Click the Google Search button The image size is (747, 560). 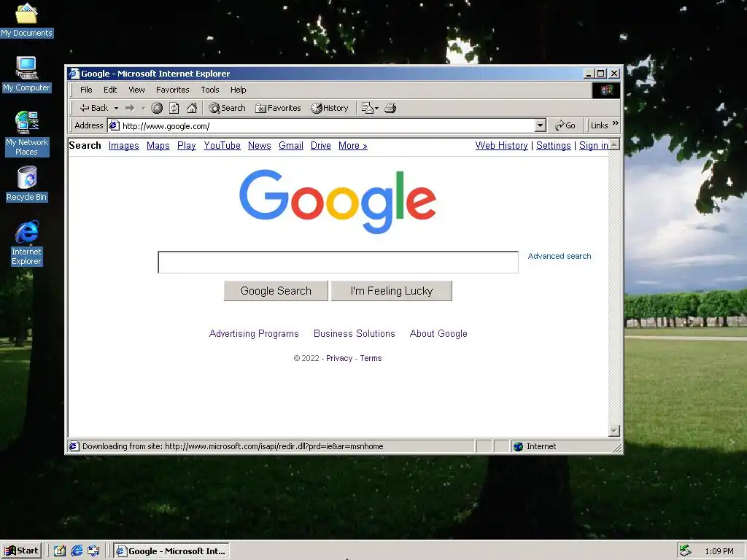point(276,291)
